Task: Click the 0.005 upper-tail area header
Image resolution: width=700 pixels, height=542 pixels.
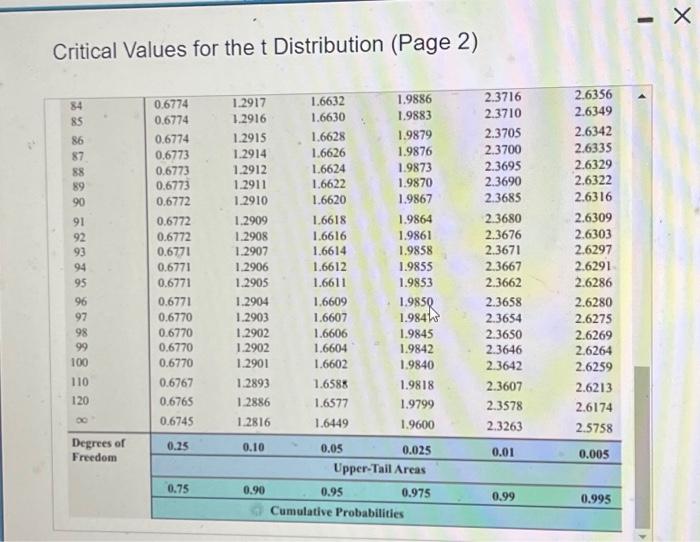Action: pyautogui.click(x=594, y=454)
